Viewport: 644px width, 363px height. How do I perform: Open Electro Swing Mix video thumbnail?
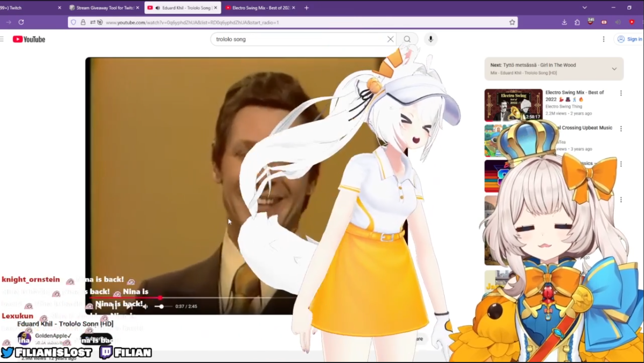click(514, 104)
